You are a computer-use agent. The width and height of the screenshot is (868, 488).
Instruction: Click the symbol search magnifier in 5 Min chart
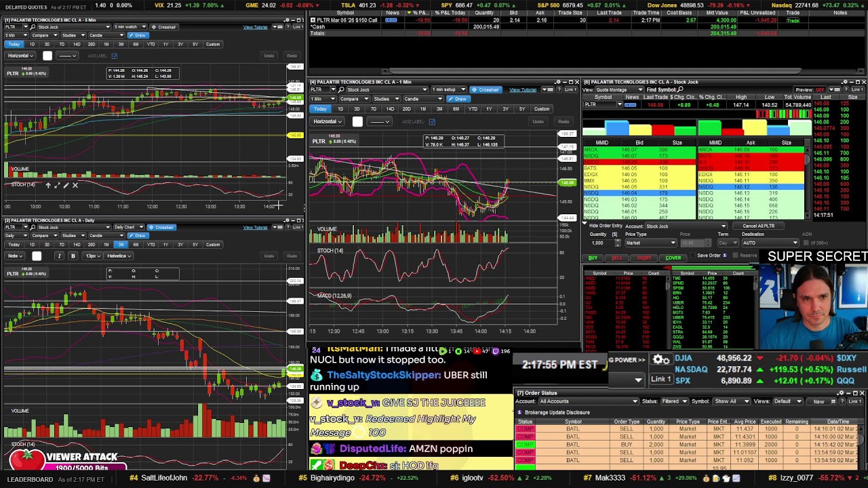[x=33, y=27]
